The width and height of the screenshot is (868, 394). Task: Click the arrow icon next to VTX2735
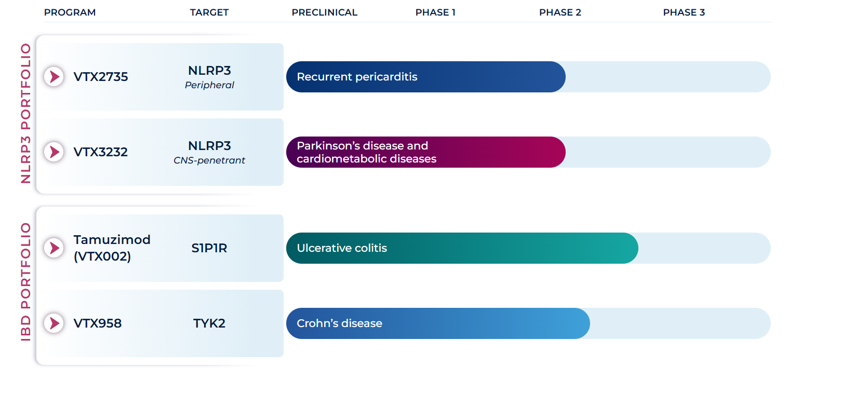tap(54, 77)
